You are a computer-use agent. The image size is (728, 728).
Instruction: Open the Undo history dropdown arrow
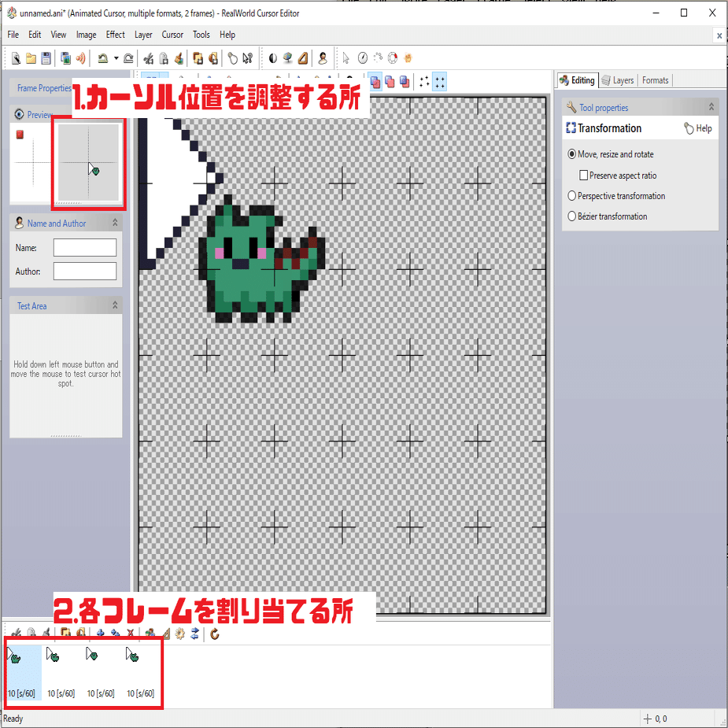[x=115, y=57]
